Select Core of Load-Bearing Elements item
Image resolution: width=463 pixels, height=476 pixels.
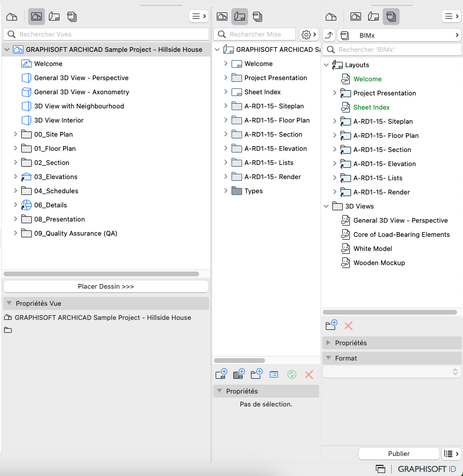tap(401, 234)
